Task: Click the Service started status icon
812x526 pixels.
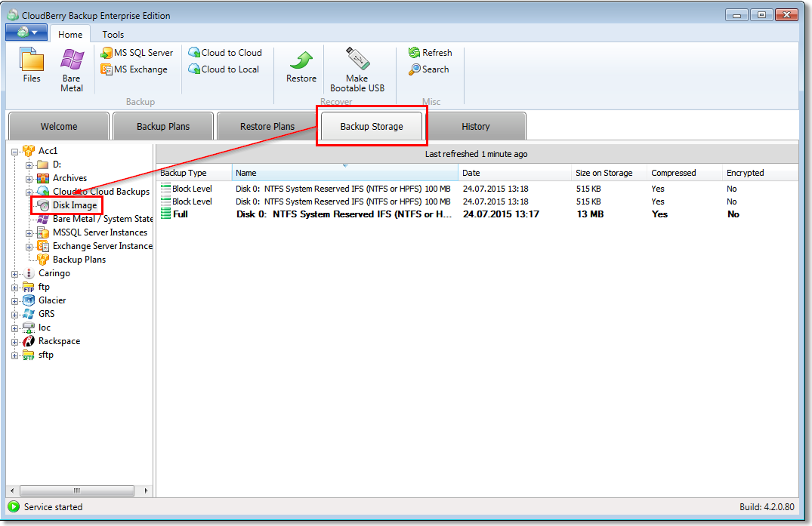Action: pos(14,507)
